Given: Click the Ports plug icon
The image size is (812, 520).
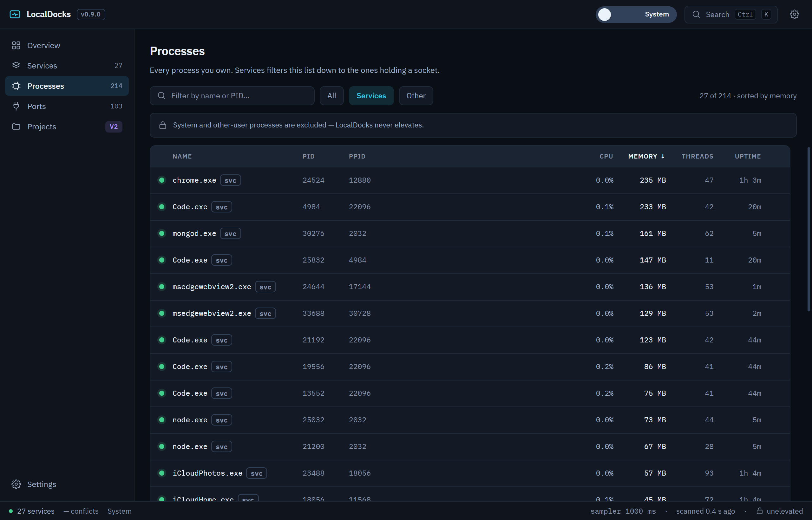Looking at the screenshot, I should [x=16, y=106].
